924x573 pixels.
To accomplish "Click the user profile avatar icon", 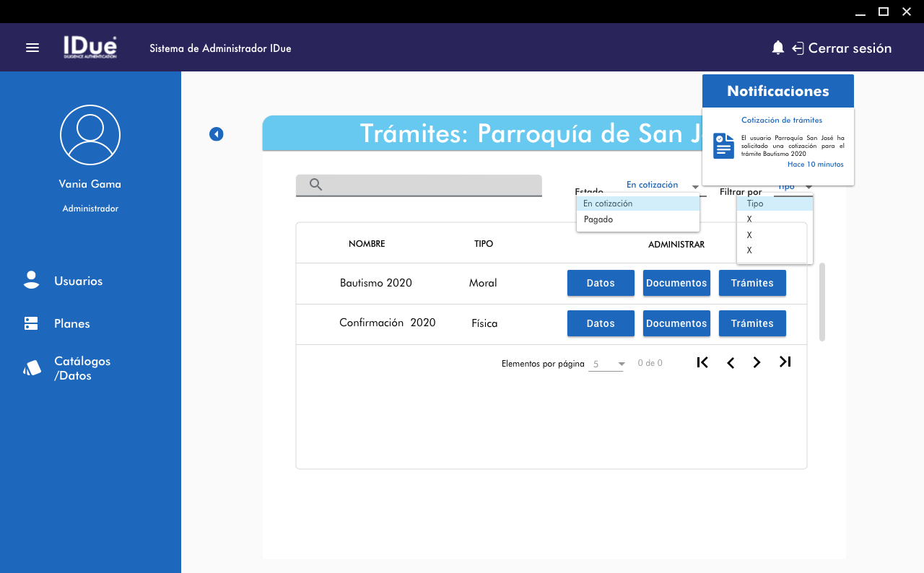I will [90, 135].
